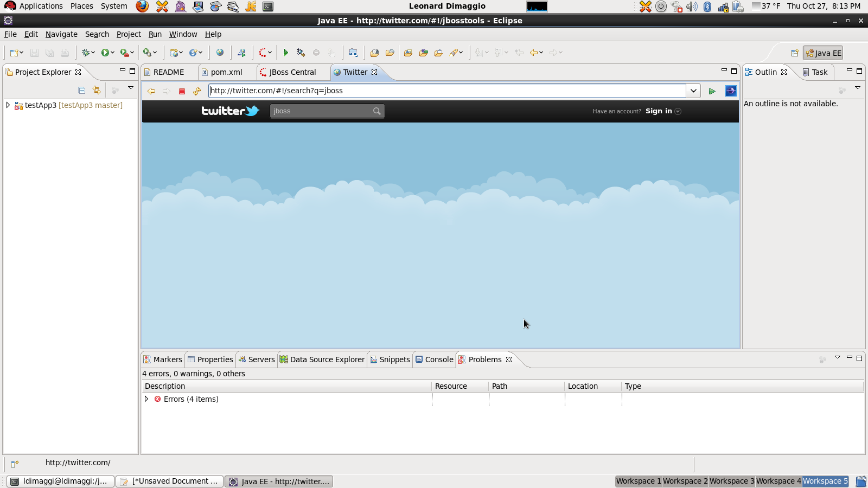
Task: Click the Debug bug icon
Action: click(x=86, y=53)
